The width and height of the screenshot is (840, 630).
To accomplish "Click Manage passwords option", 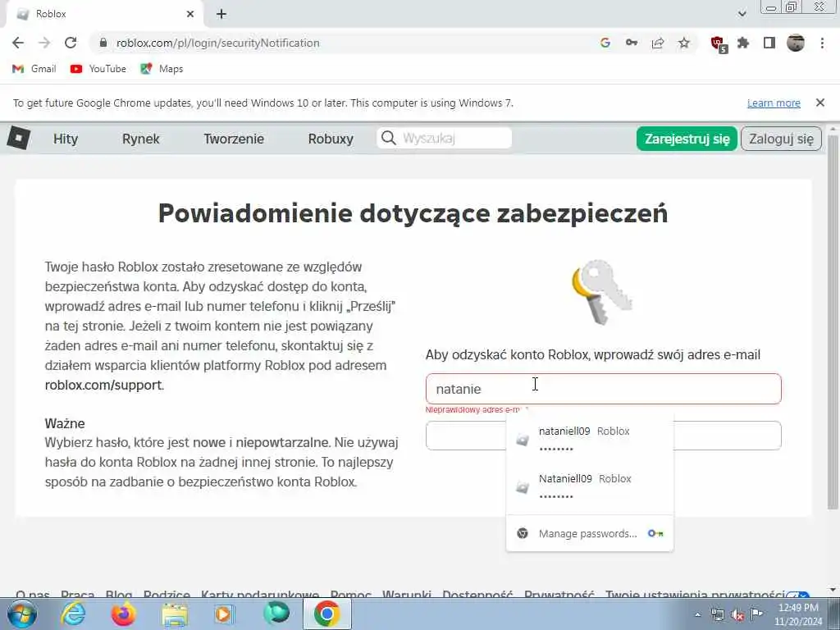I will point(589,533).
